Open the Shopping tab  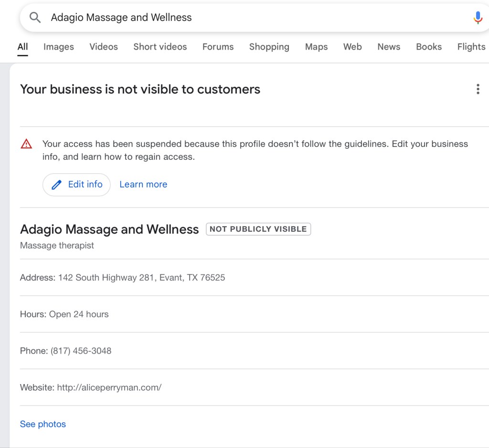pos(269,47)
